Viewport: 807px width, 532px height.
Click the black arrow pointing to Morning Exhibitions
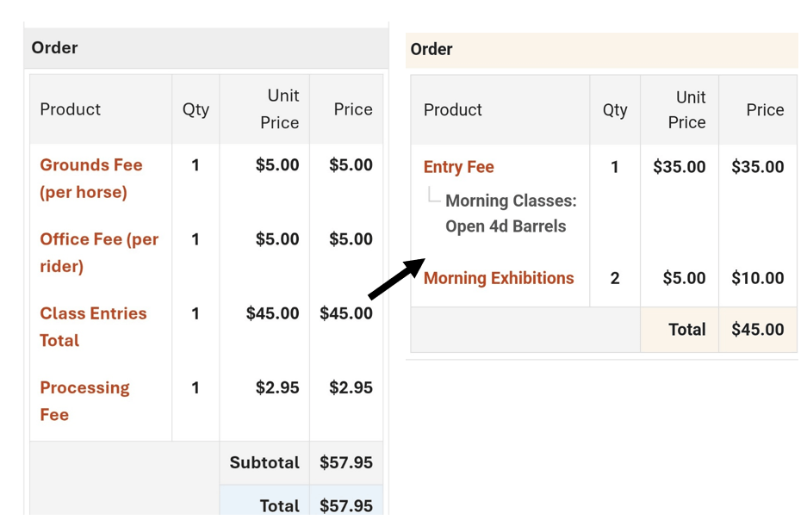(396, 278)
